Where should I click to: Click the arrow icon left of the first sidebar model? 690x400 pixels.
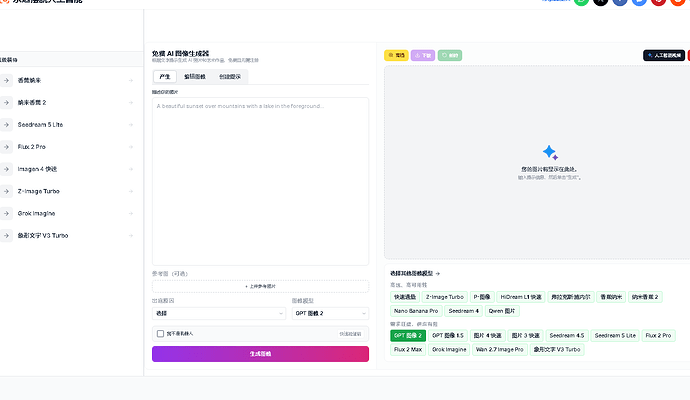coord(6,81)
